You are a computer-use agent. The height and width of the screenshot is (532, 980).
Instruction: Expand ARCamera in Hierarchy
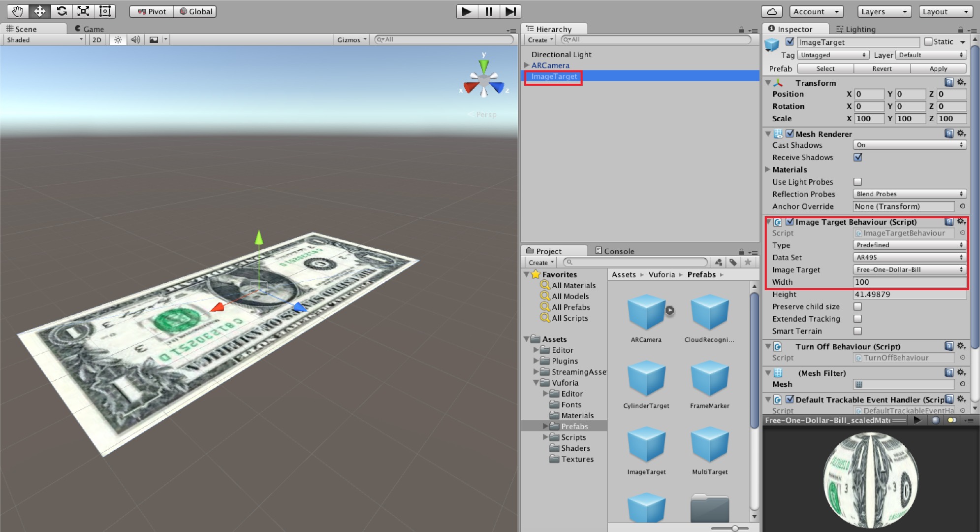[x=527, y=65]
